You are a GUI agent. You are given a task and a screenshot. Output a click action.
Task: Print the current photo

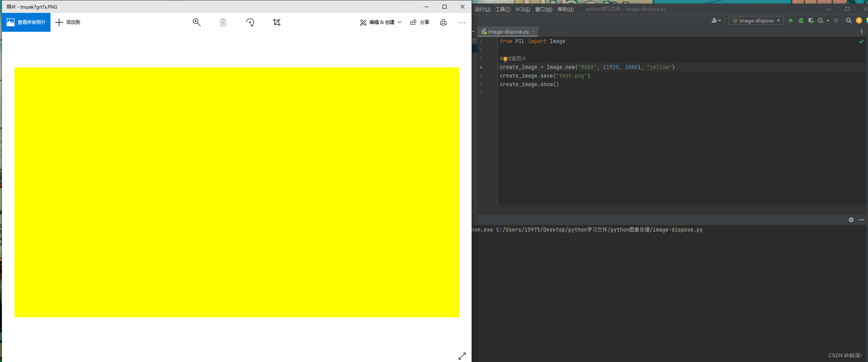coord(443,22)
